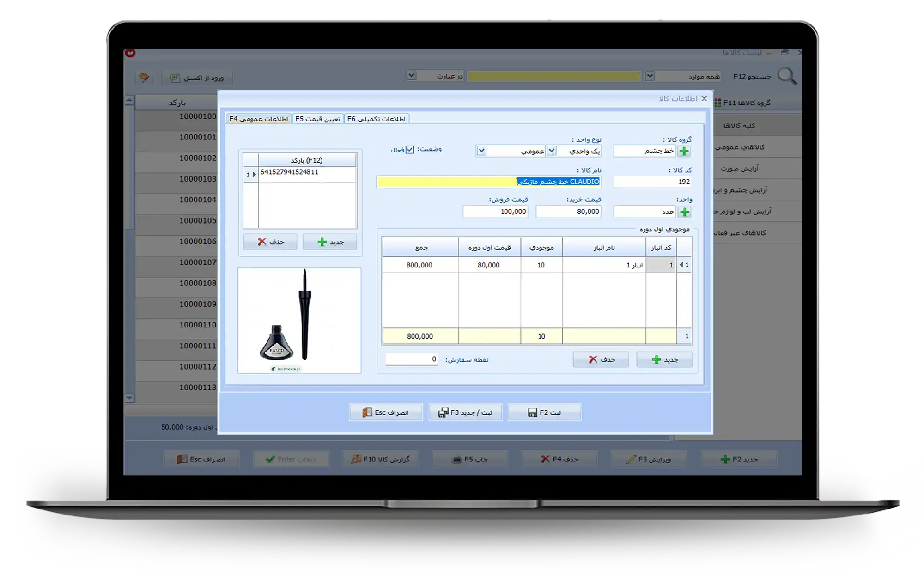The height and width of the screenshot is (576, 924).
Task: Open the اطلاعات عمومی F4 tab
Action: tap(259, 119)
